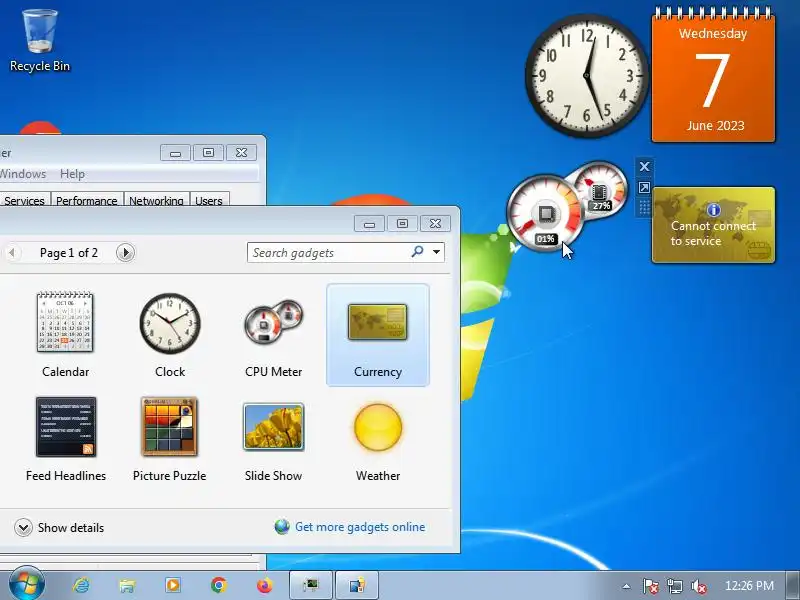Click the analog Clock desktop gadget

(x=587, y=76)
